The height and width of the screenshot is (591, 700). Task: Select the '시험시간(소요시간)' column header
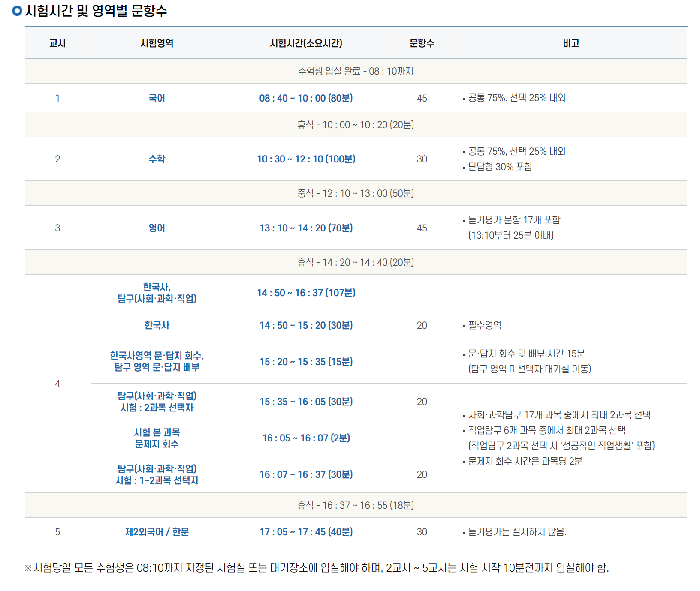coord(306,43)
